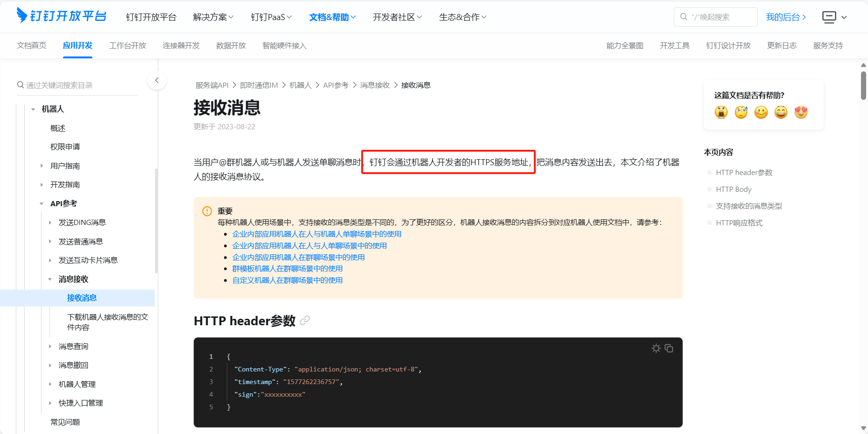Expand the 消息撤回 tree node
This screenshot has width=868, height=434.
coord(50,365)
